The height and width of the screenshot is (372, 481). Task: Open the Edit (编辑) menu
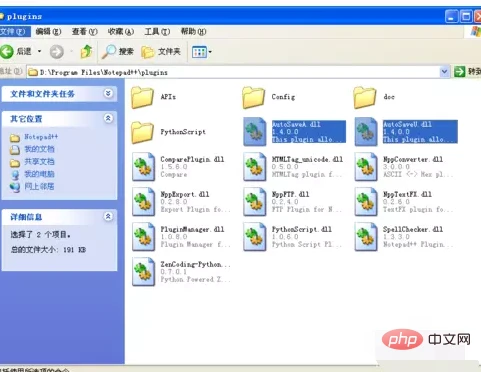(48, 32)
